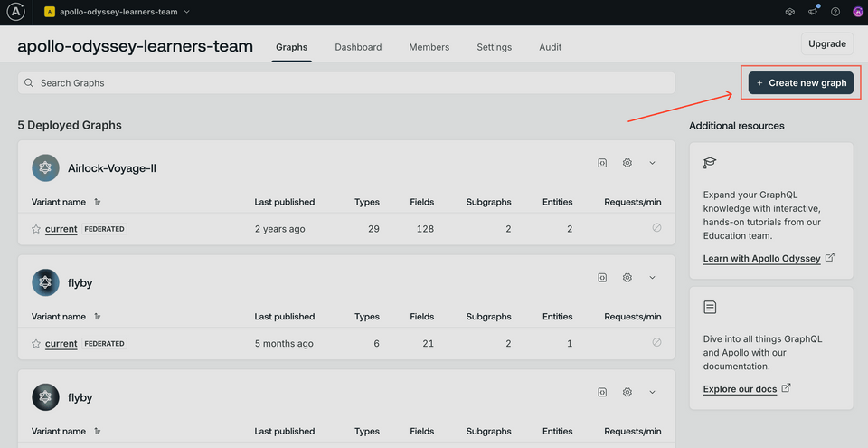Collapse the Airlock-Voyage-II card chevron
This screenshot has width=868, height=448.
[x=652, y=163]
